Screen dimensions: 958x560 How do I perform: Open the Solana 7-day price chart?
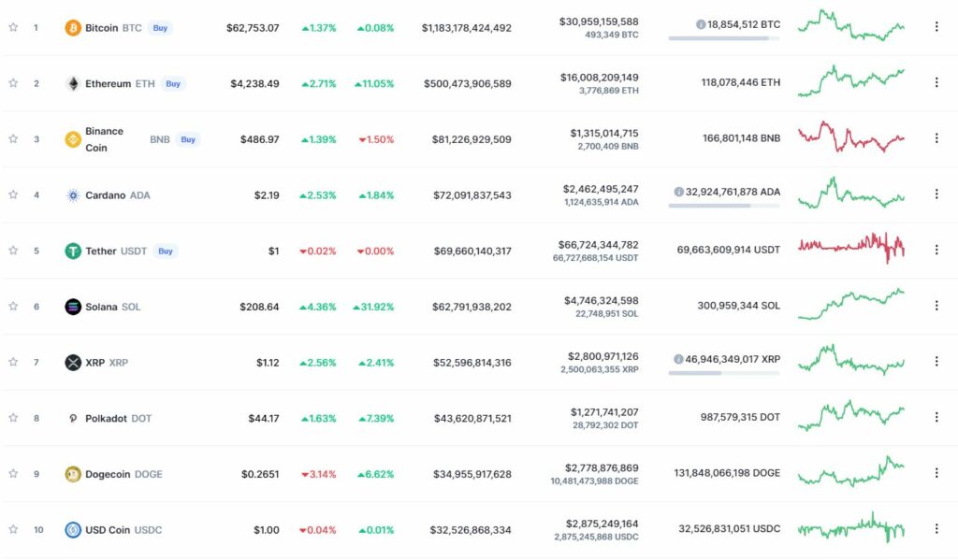pos(850,305)
